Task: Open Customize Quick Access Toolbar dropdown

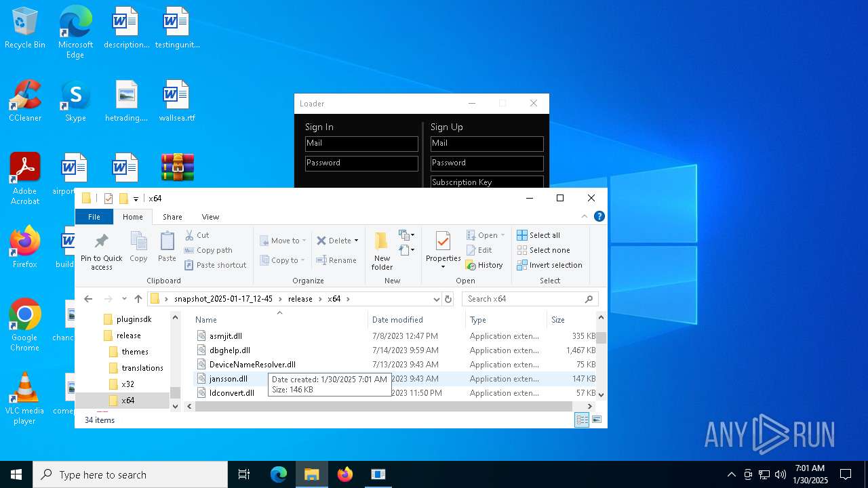Action: [136, 199]
